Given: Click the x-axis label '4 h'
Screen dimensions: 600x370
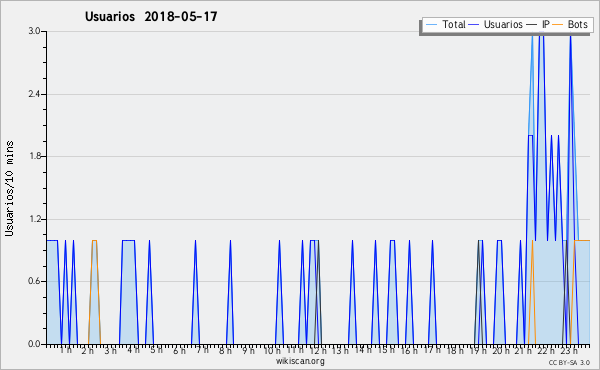Looking at the screenshot, I should pyautogui.click(x=134, y=350).
